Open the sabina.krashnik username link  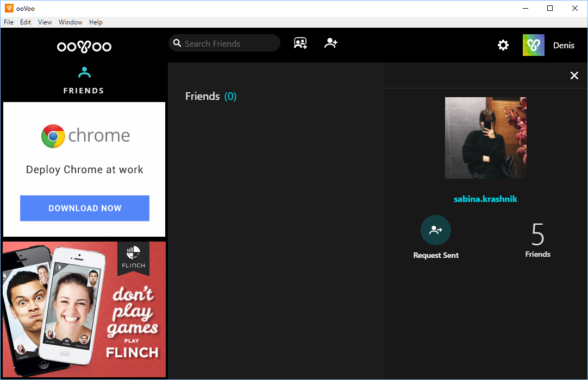tap(485, 199)
